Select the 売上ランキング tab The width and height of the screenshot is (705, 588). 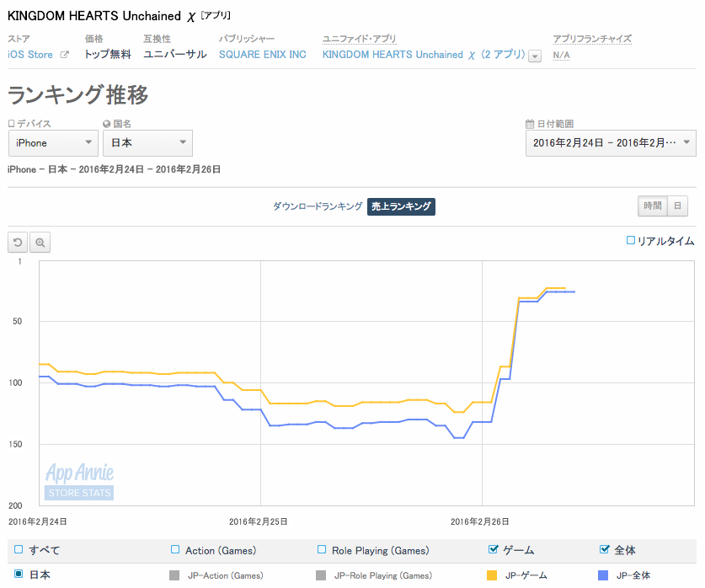[401, 206]
